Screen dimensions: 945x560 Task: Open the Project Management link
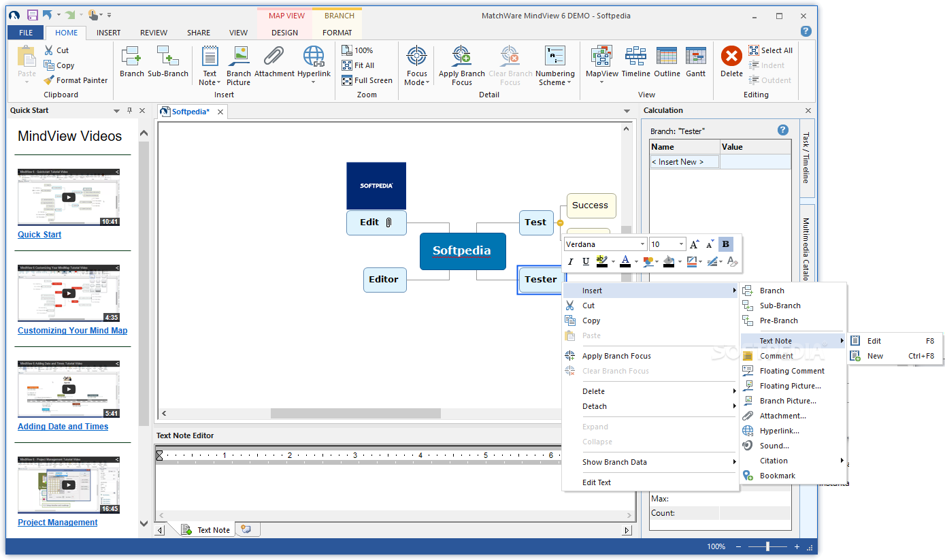[58, 523]
